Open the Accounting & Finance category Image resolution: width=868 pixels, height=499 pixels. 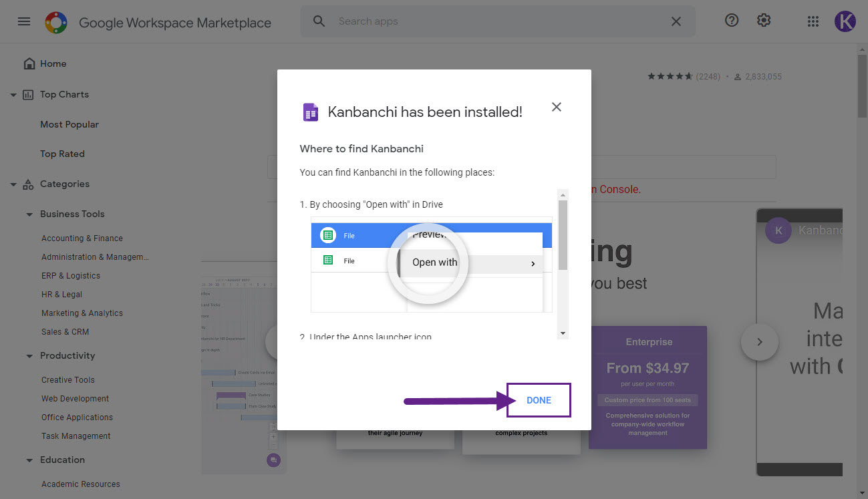(x=82, y=238)
